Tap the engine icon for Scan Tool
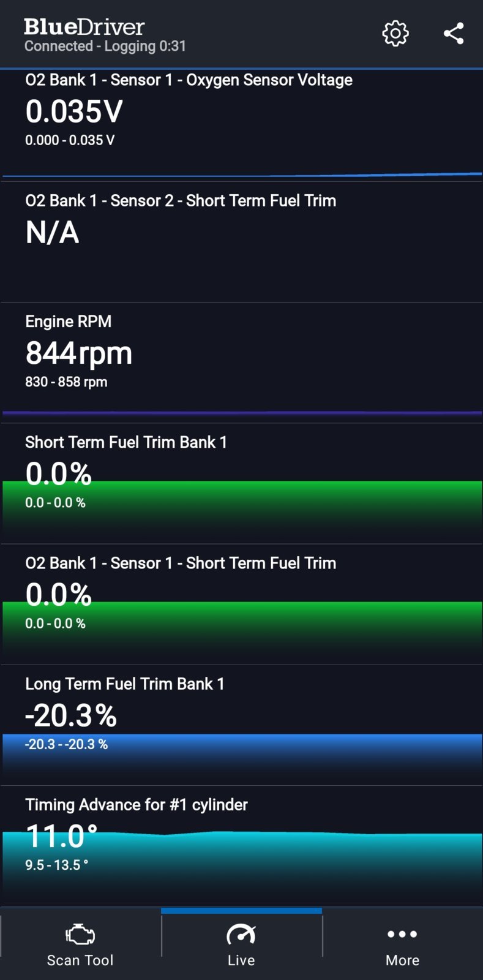The image size is (483, 980). [x=80, y=934]
